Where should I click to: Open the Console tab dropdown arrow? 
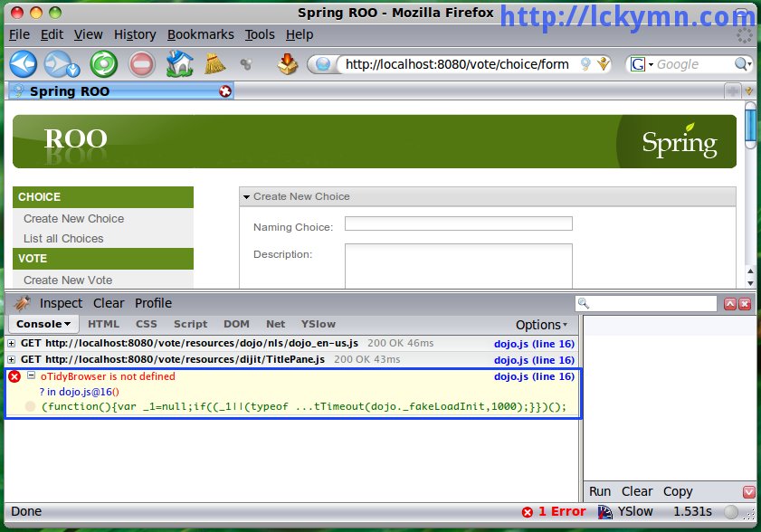[x=68, y=324]
